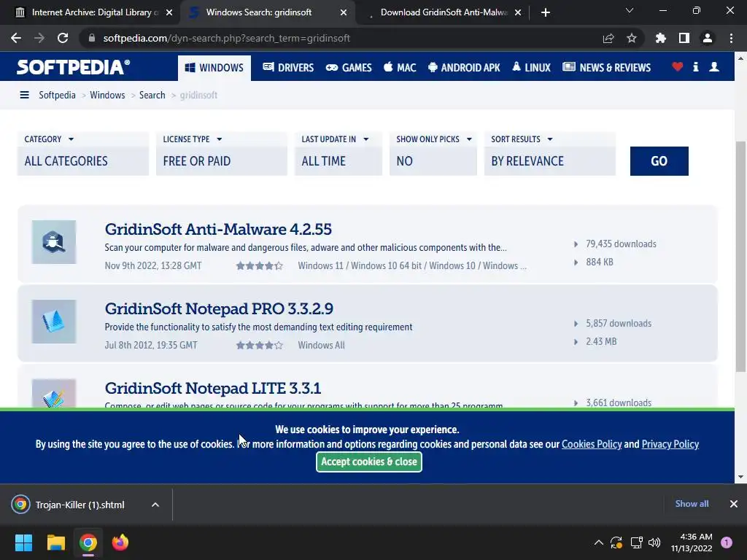Click the sync update tray icon
The image size is (747, 560).
click(x=616, y=542)
